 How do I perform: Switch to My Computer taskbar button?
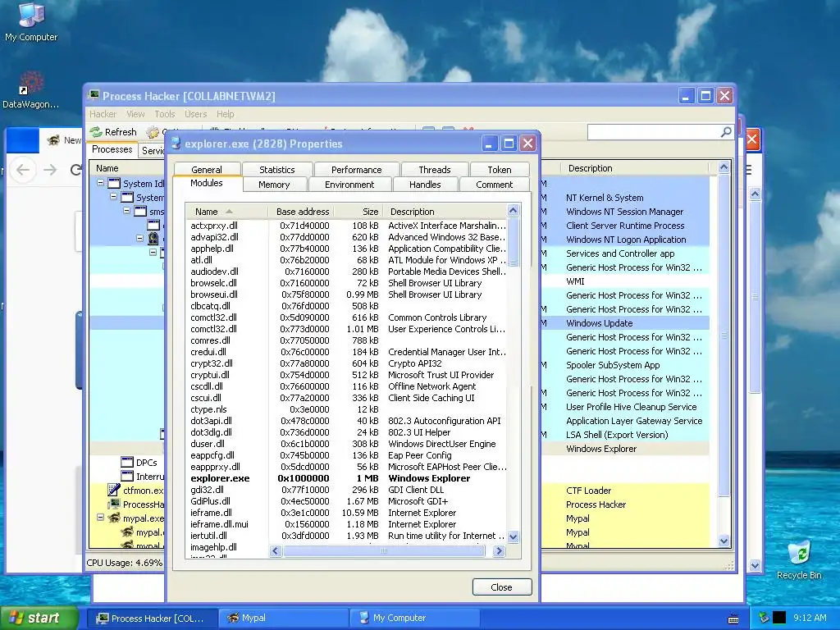click(x=416, y=618)
